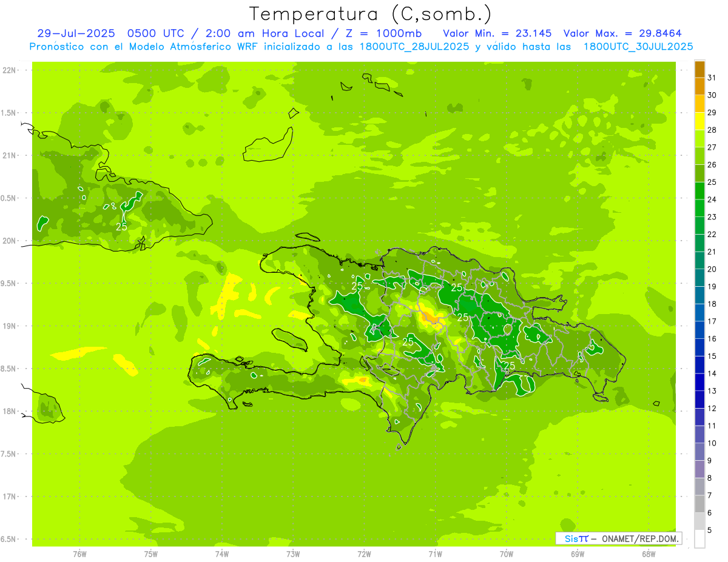The width and height of the screenshot is (728, 562).
Task: Click the "31" color bar label
Action: (712, 78)
